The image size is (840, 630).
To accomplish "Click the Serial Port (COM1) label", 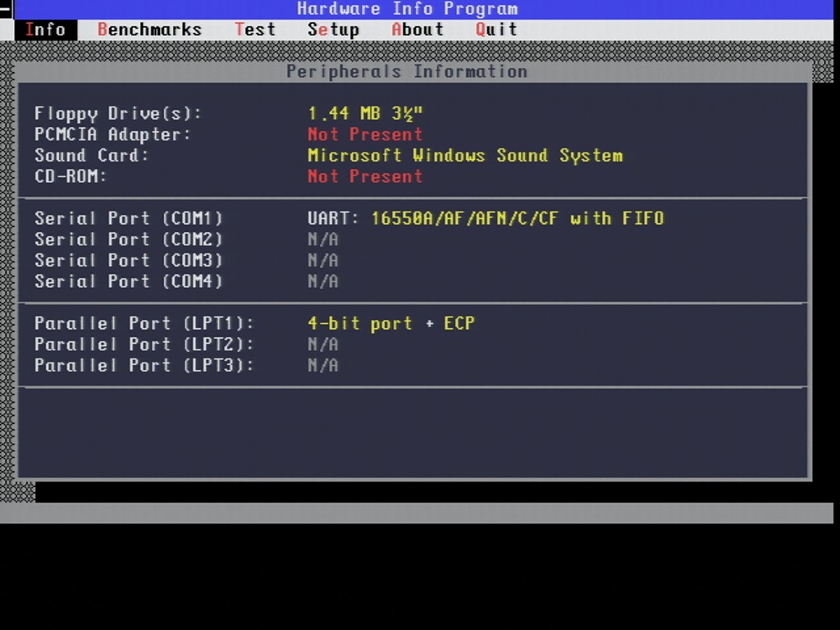I will [129, 218].
